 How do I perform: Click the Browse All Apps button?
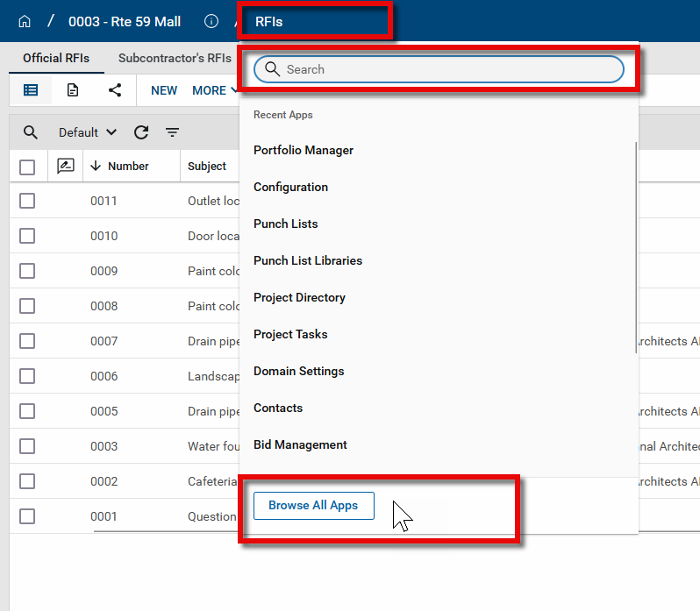point(313,506)
